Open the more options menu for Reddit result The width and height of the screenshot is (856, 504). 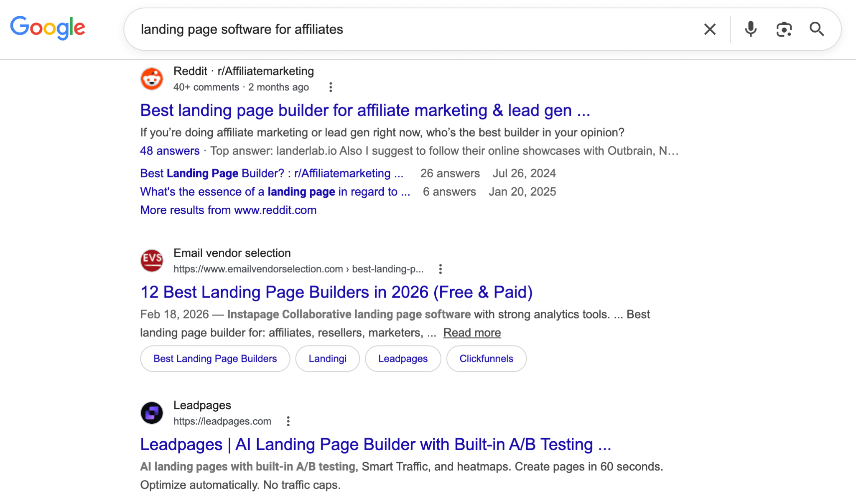coord(331,87)
